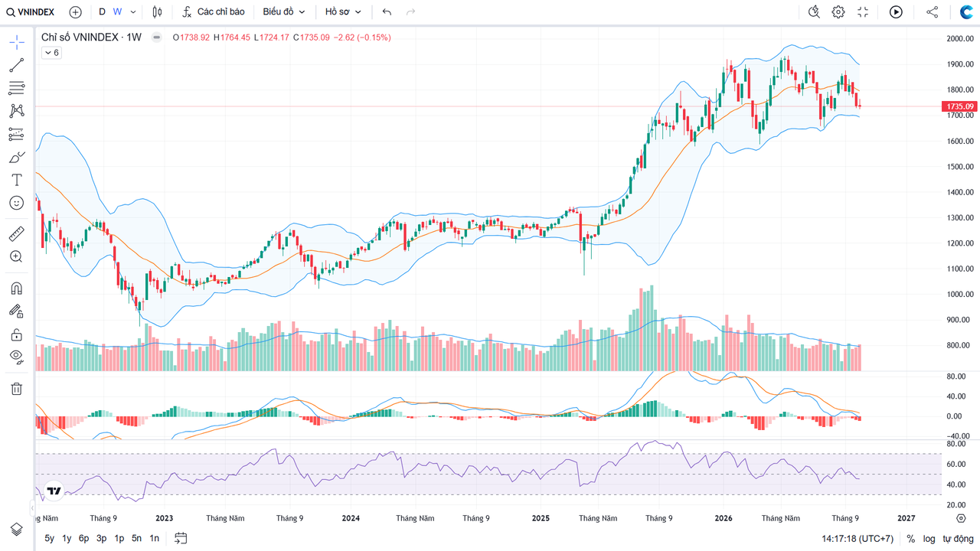Collapse the indicator legend showing 6

(51, 53)
